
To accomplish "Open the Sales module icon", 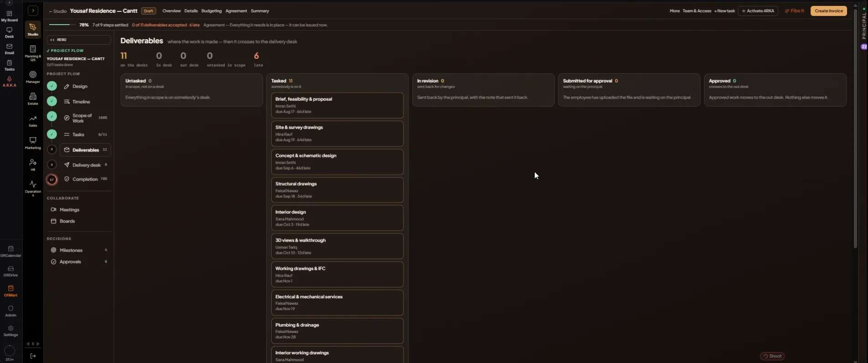I will [x=33, y=121].
